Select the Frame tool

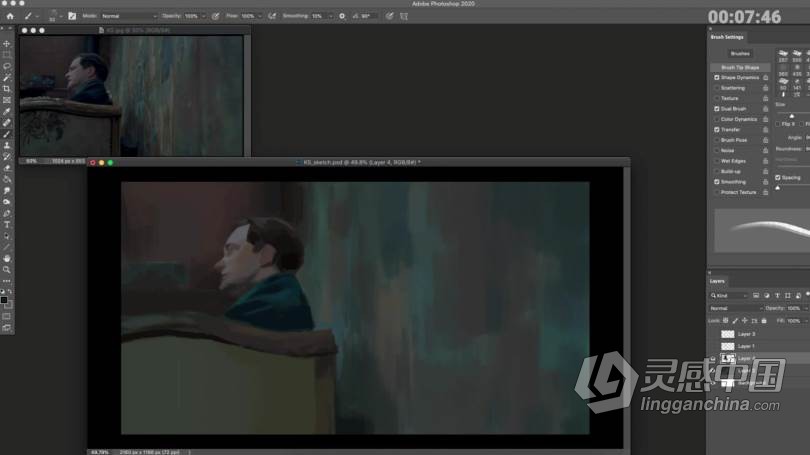tap(7, 100)
